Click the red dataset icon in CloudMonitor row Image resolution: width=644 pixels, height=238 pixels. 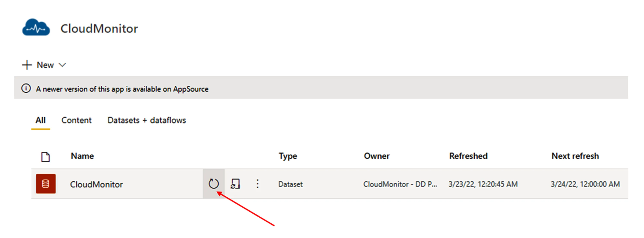click(x=46, y=184)
